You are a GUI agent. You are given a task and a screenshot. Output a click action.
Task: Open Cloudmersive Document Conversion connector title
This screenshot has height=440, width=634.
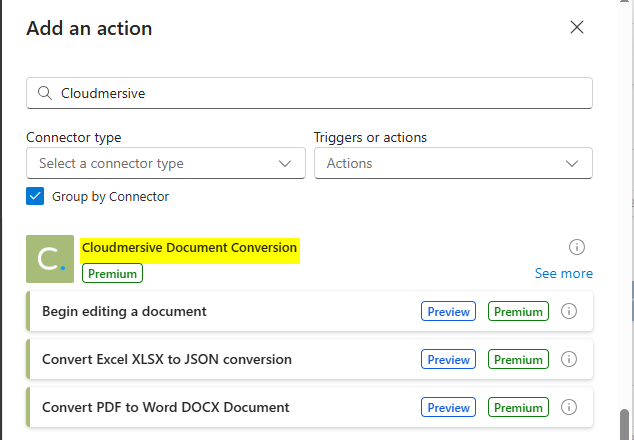coord(190,248)
